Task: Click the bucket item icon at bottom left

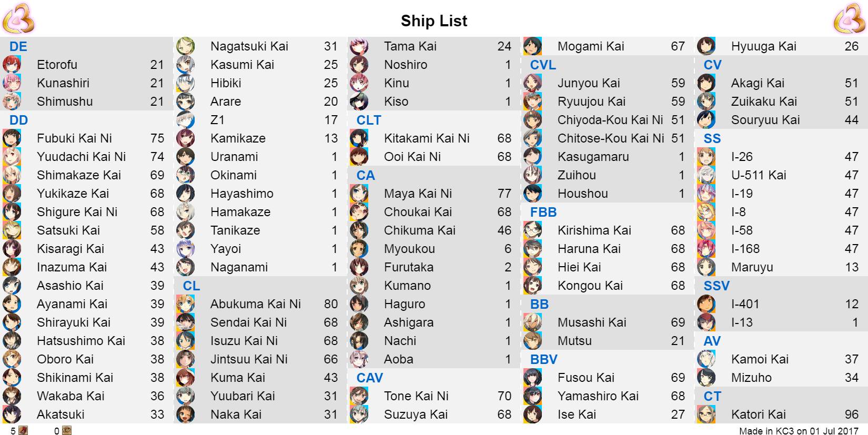Action: [23, 431]
